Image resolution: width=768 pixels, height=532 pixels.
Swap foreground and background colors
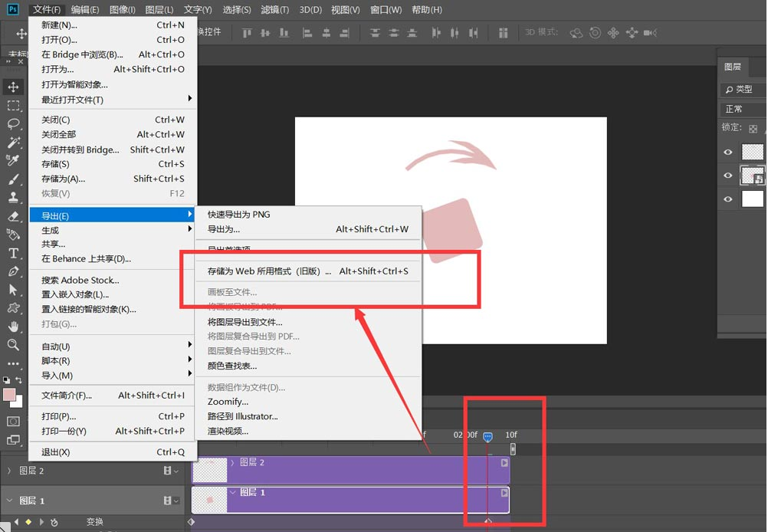[x=18, y=379]
